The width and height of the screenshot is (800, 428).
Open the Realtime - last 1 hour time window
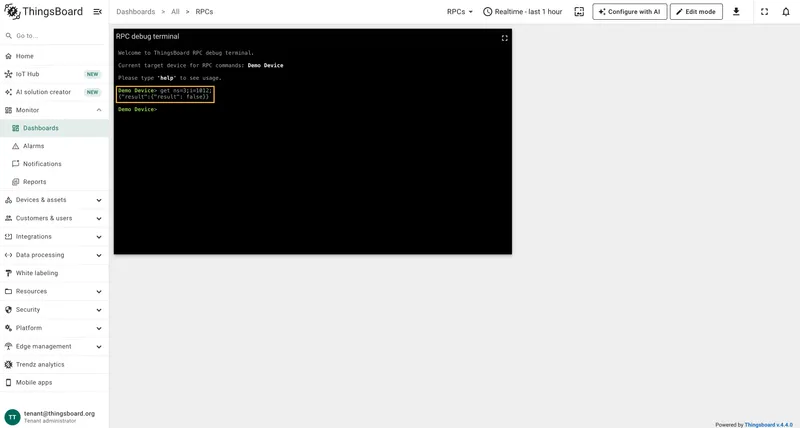[522, 11]
